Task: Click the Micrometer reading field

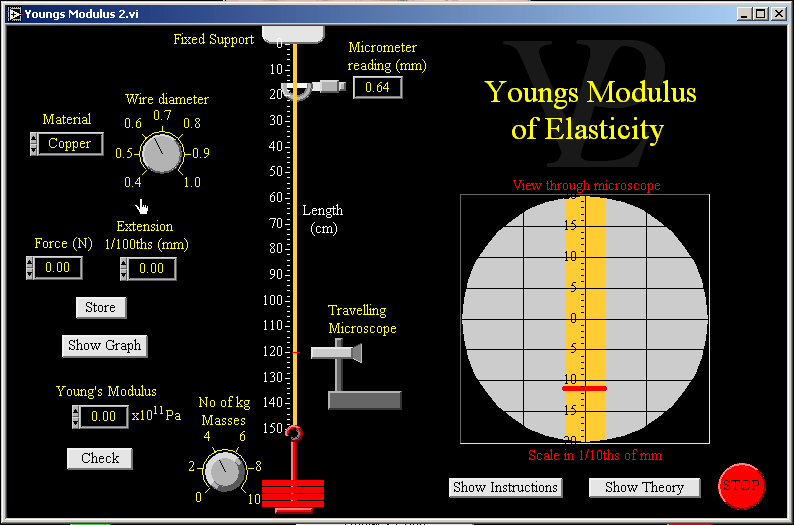Action: pyautogui.click(x=377, y=88)
